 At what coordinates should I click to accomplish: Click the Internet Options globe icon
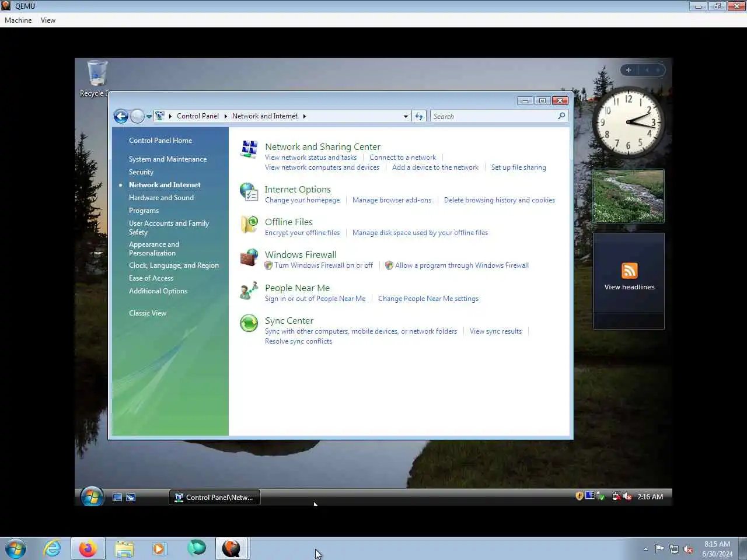(x=249, y=192)
